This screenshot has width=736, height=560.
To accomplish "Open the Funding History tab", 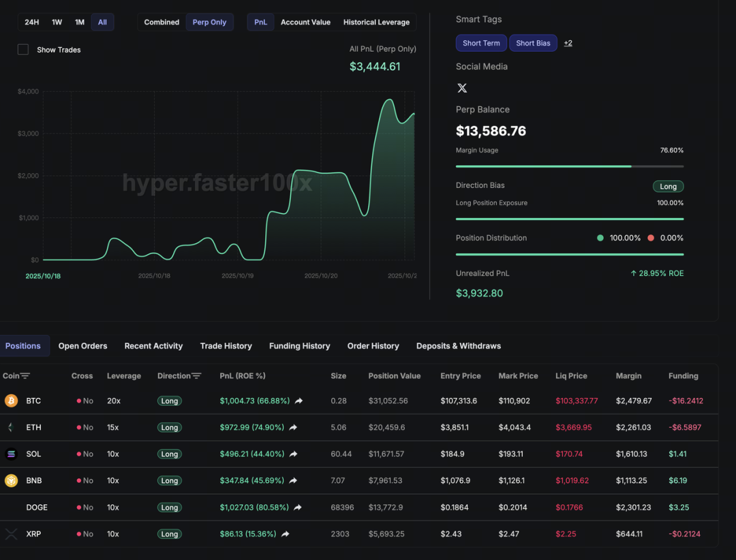I will click(x=299, y=346).
